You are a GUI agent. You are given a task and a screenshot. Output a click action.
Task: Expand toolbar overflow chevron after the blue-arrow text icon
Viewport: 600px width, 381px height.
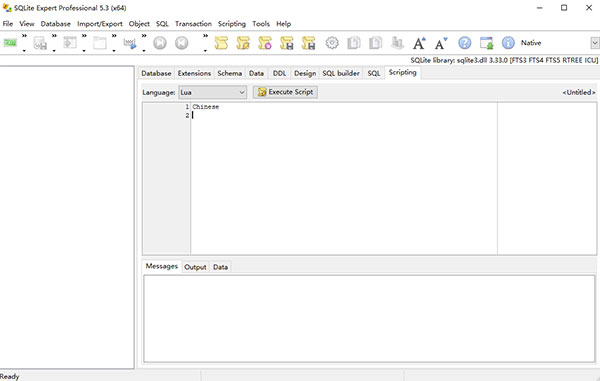[x=143, y=36]
